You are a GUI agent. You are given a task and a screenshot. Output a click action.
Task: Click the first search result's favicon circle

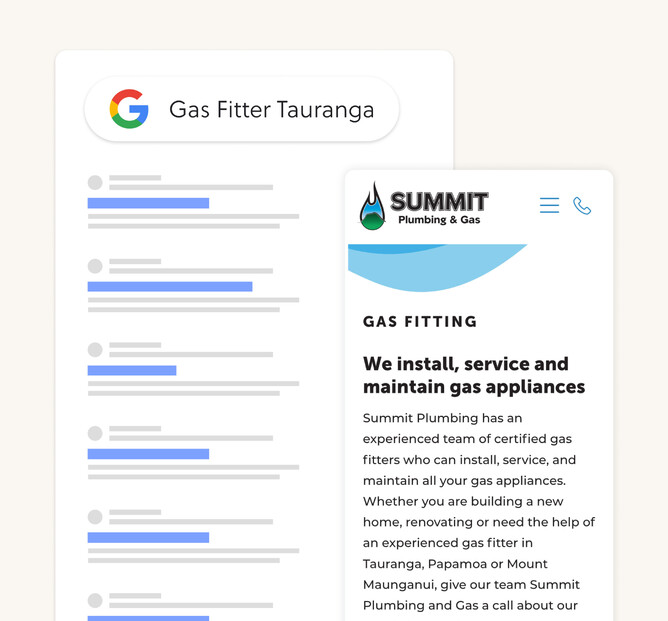(95, 182)
